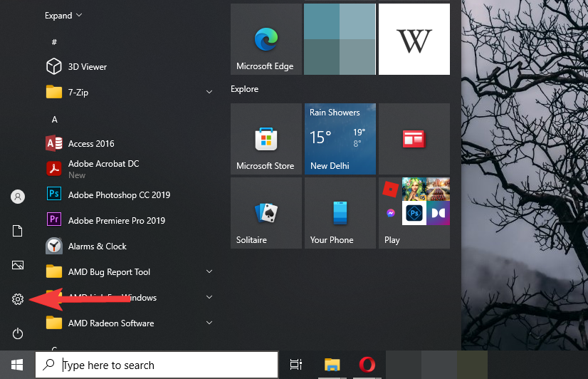Open the Microsoft Store tile
The width and height of the screenshot is (588, 379).
coord(266,139)
